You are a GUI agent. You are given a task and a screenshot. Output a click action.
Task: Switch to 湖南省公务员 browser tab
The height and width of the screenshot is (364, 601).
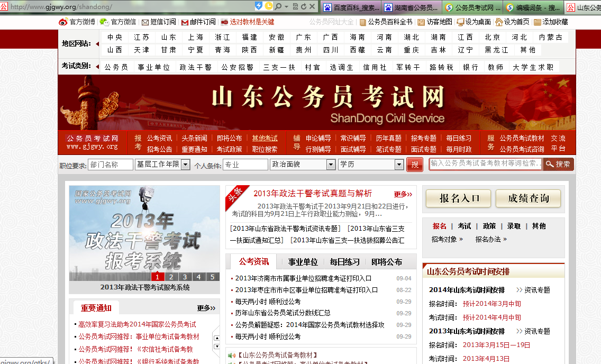click(412, 7)
